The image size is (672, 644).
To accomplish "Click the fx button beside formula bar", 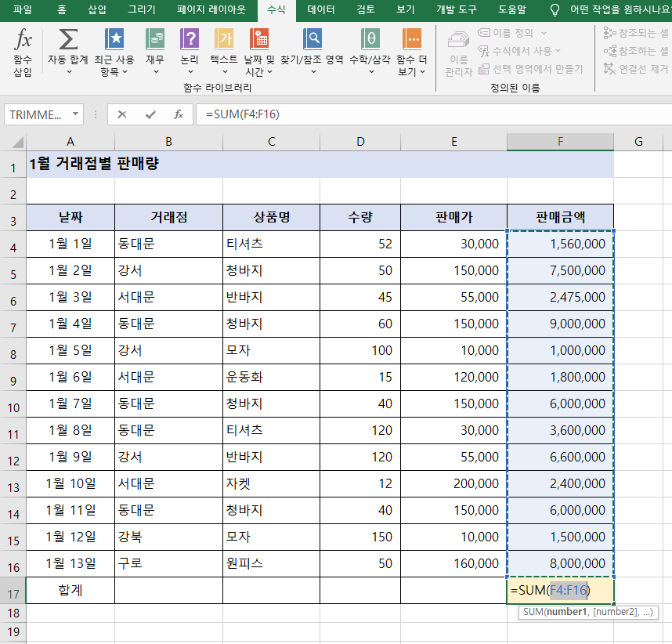I will pos(179,114).
